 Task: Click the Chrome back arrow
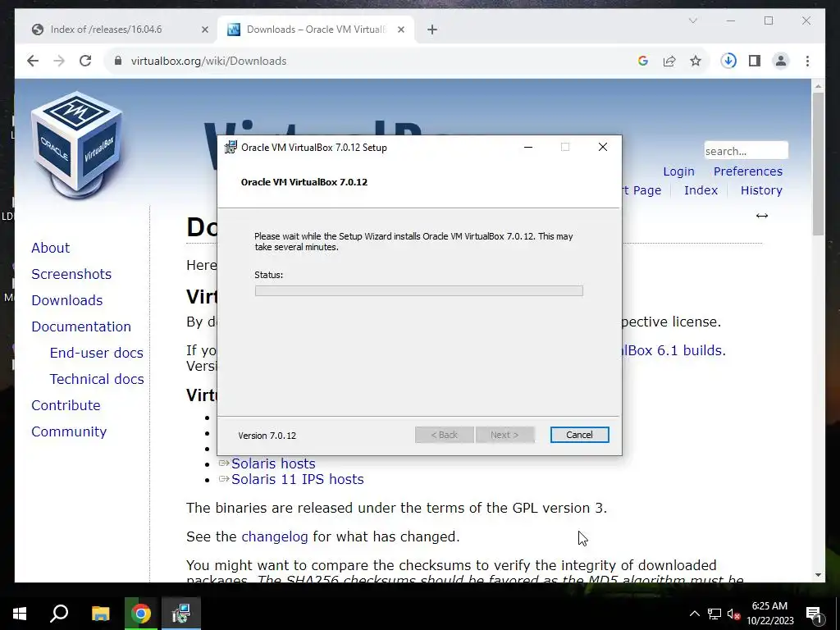33,61
